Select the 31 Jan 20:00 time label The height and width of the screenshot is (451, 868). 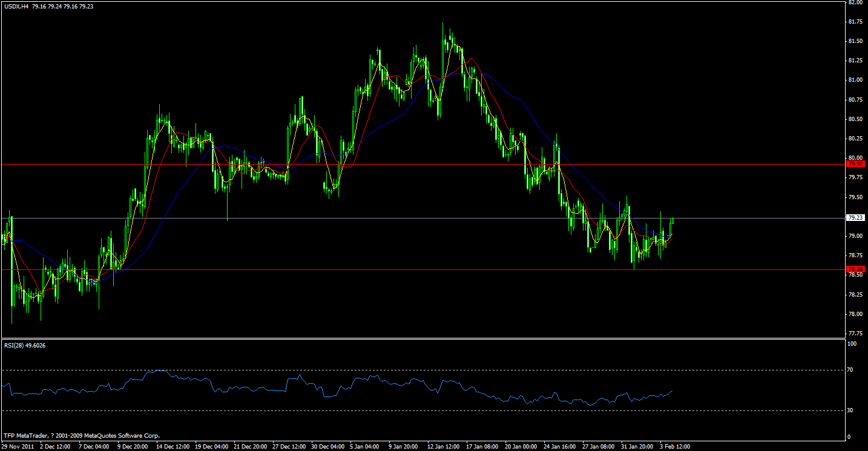(636, 446)
